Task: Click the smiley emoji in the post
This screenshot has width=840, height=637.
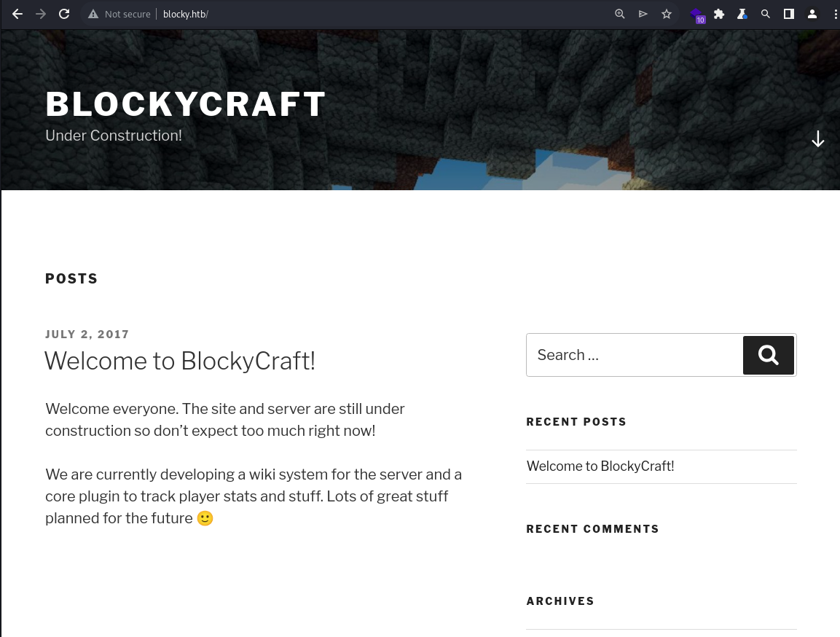Action: [x=205, y=518]
